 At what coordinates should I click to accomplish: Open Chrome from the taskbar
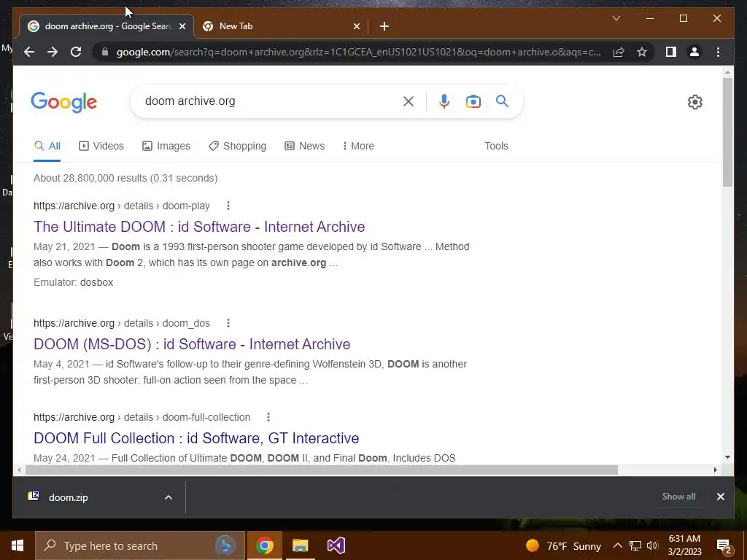(x=264, y=545)
